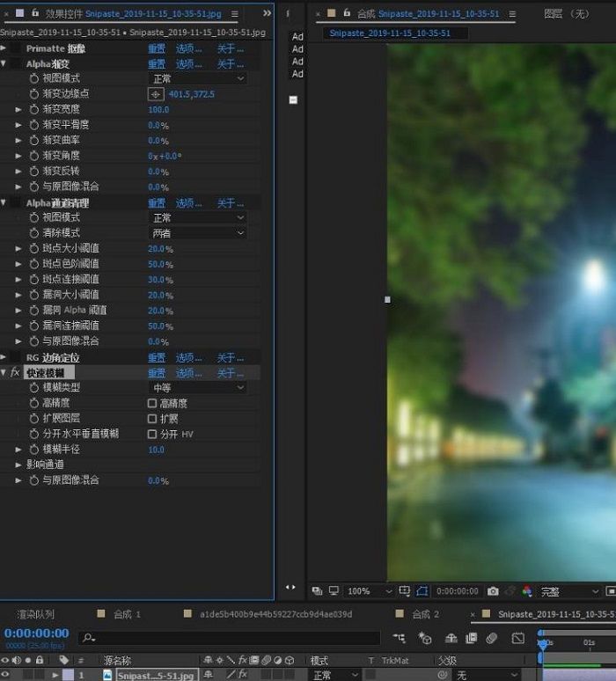Viewport: 616px width, 681px height.
Task: Expand the Primatte 抠像 effect group
Action: [x=4, y=48]
